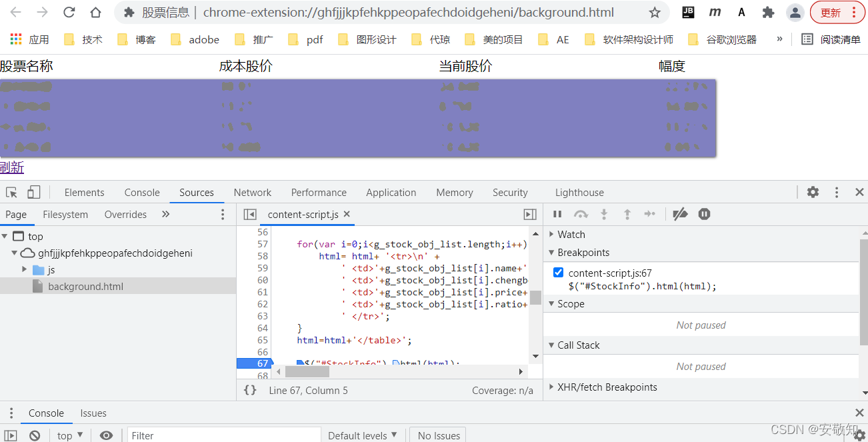Focus the console Filter field
This screenshot has height=442, width=868.
pos(223,435)
